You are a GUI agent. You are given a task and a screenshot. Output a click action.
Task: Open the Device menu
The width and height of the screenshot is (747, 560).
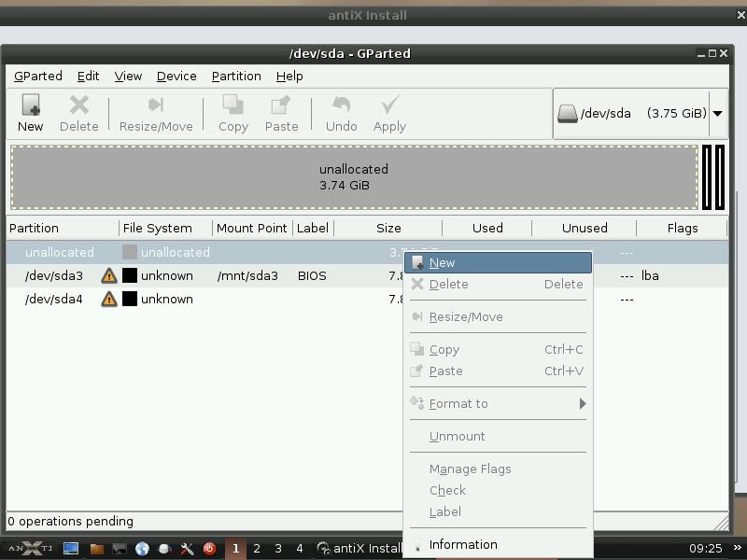[176, 77]
